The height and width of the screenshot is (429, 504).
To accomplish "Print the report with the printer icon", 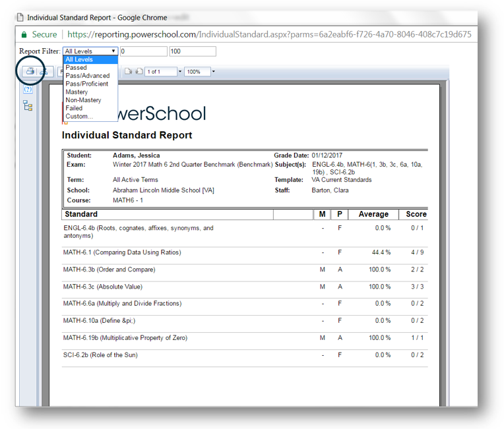I will (x=30, y=71).
